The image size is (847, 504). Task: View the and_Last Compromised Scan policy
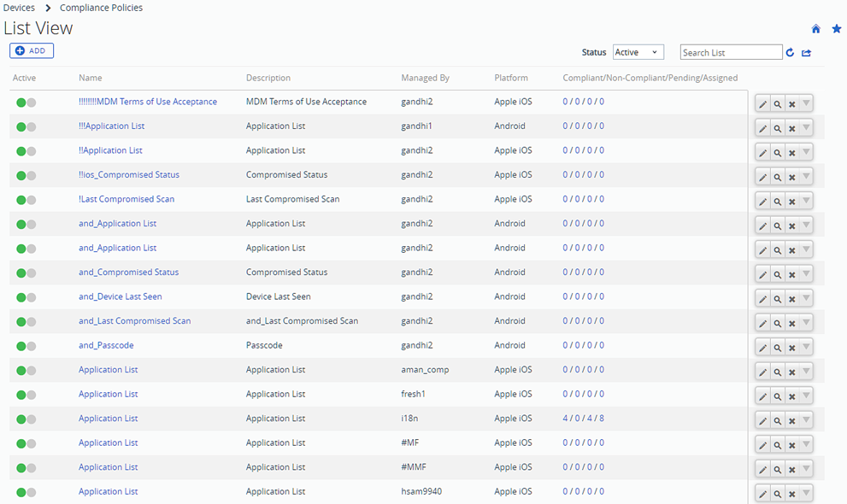pos(777,323)
